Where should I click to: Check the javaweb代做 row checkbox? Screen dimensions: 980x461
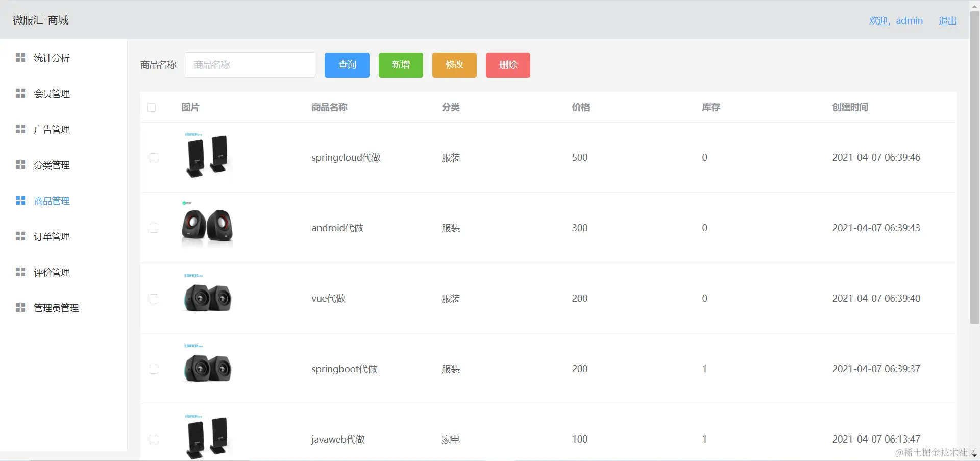(x=154, y=440)
